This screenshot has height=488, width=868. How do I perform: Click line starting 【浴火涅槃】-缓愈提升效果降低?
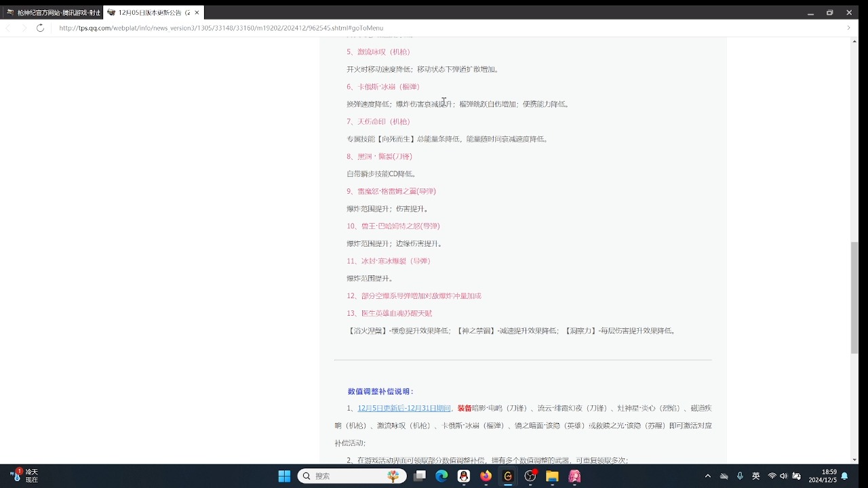coord(511,331)
